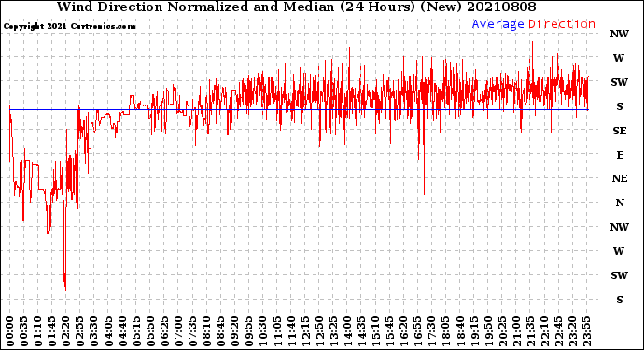Click the 'Average' legend label

click(x=497, y=24)
